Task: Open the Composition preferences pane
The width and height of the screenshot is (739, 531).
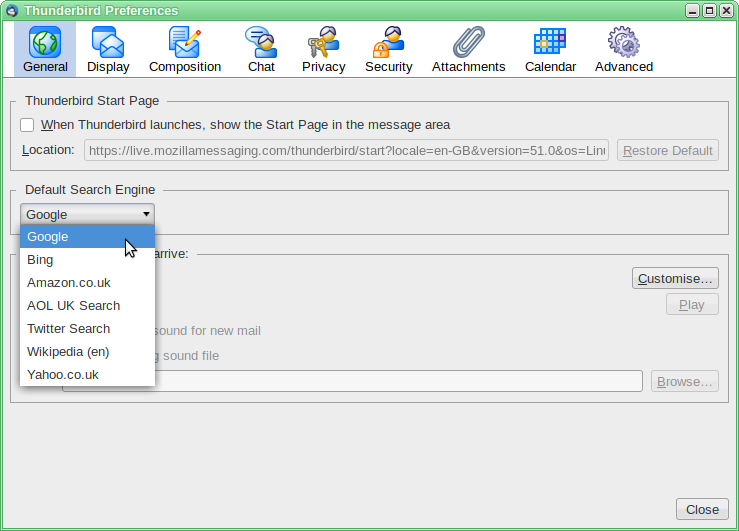Action: pos(185,49)
